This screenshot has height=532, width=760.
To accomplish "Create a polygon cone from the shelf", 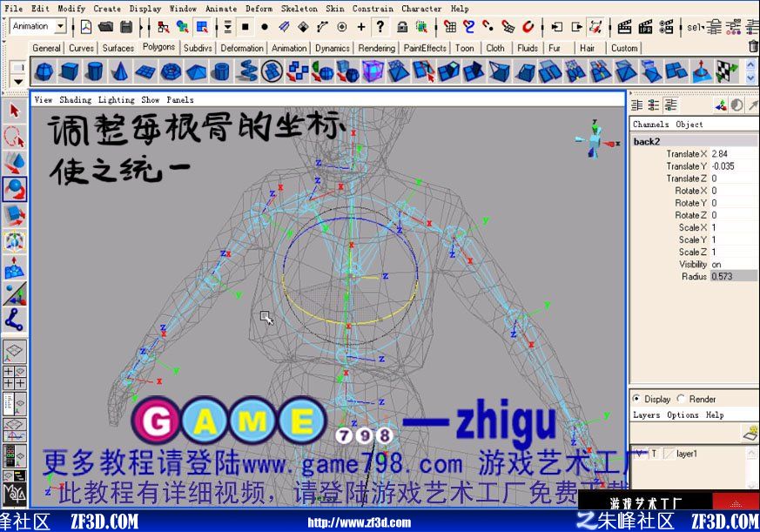I will (120, 71).
